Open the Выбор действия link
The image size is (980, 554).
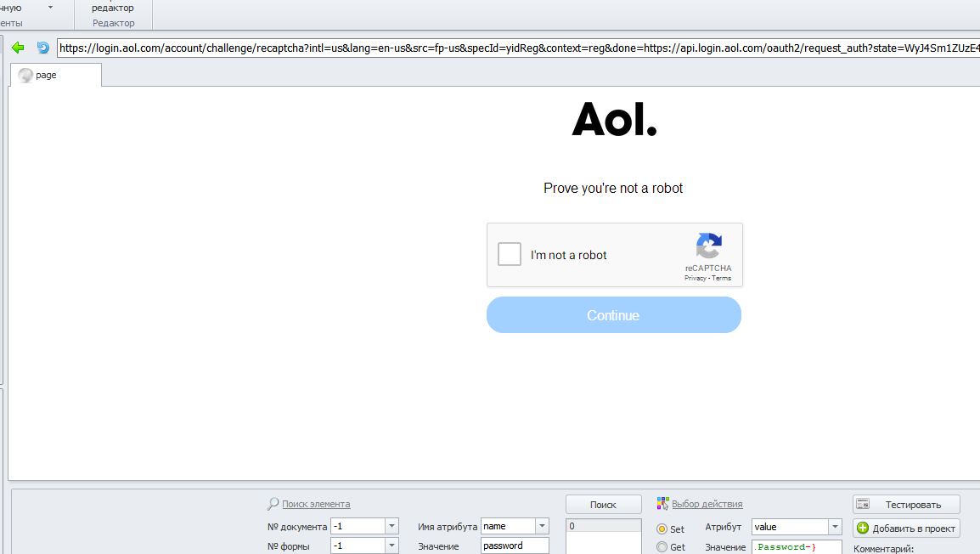[707, 504]
